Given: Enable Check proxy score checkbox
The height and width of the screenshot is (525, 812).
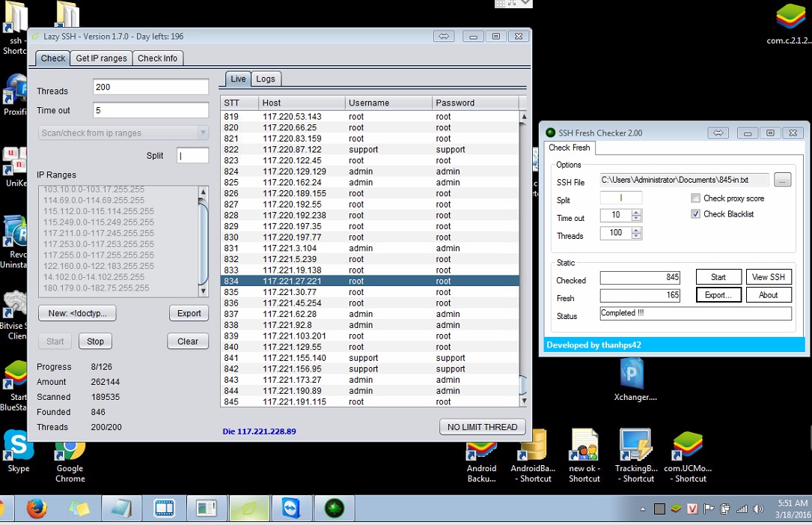Looking at the screenshot, I should [x=696, y=198].
